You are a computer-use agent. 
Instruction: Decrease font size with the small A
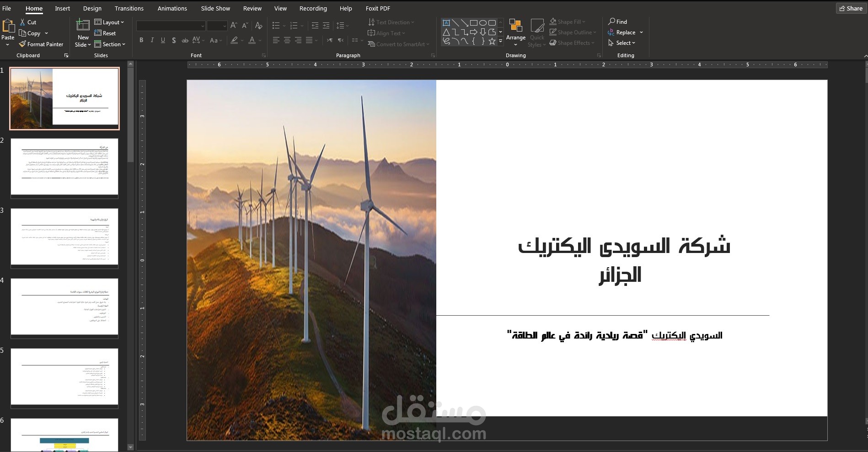coord(245,26)
